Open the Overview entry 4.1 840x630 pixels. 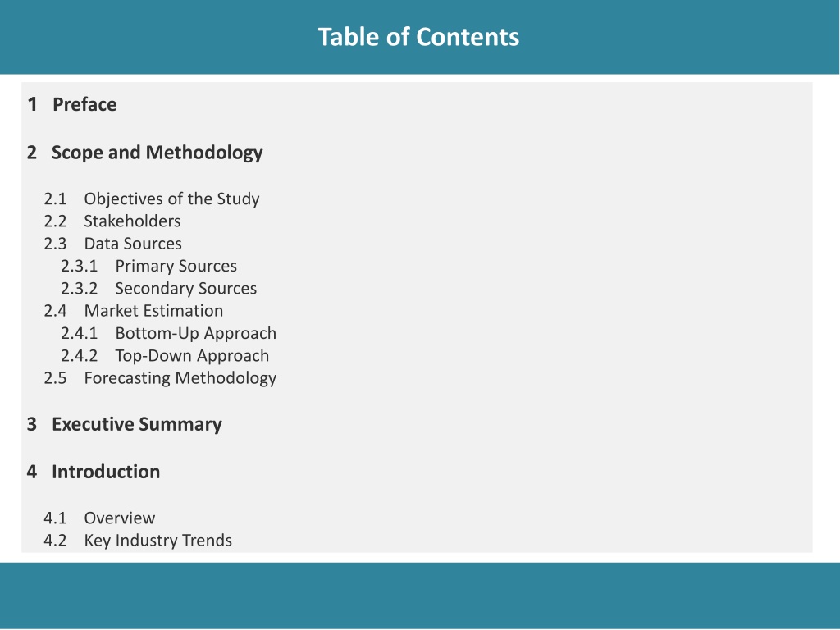[x=99, y=518]
